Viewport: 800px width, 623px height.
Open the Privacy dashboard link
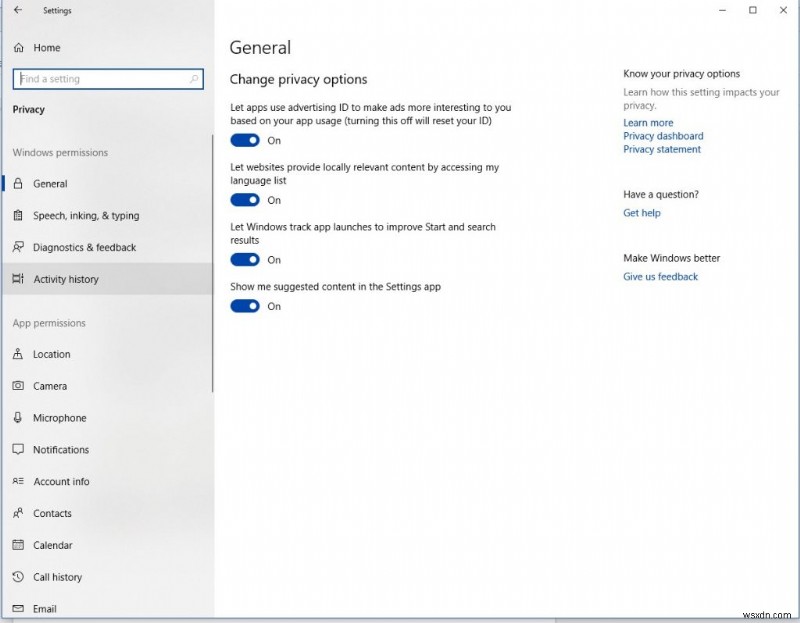[x=663, y=135]
